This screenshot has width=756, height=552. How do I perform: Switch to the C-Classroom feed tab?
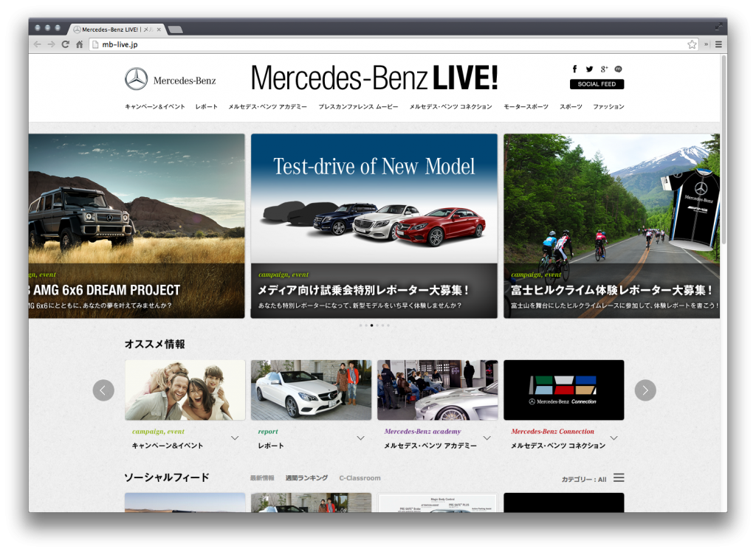(360, 477)
